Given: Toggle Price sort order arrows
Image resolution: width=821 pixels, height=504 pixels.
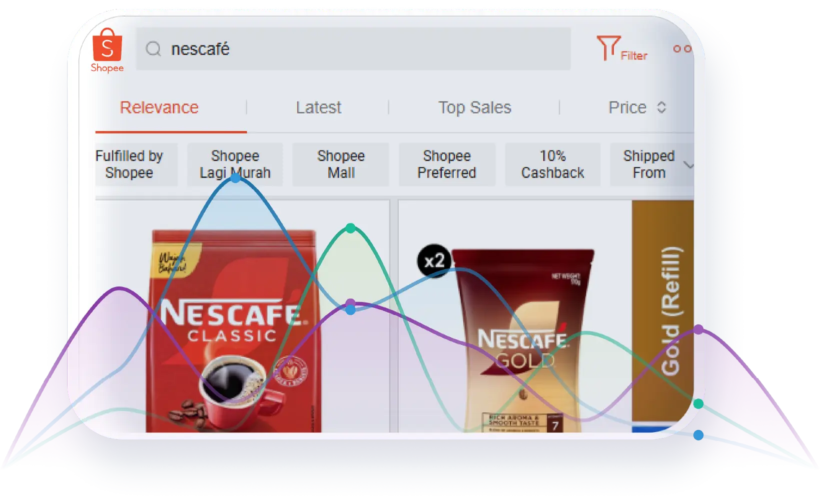Looking at the screenshot, I should (x=661, y=107).
